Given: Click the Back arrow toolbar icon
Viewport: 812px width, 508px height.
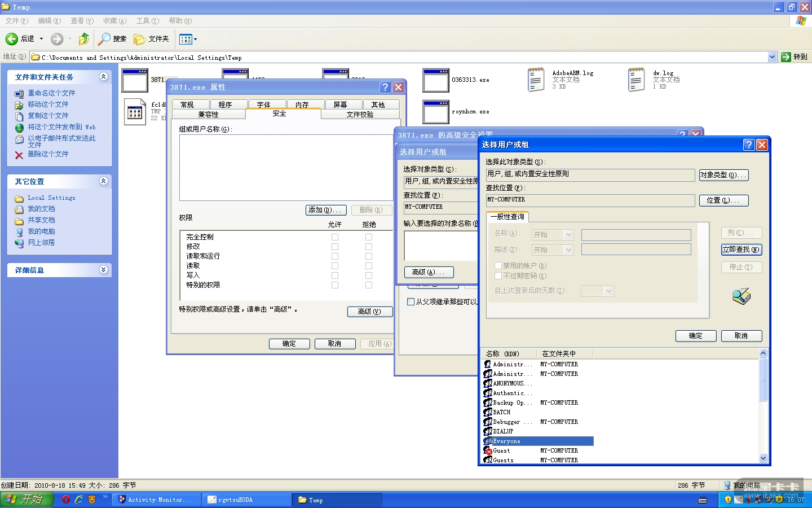Looking at the screenshot, I should [x=12, y=39].
